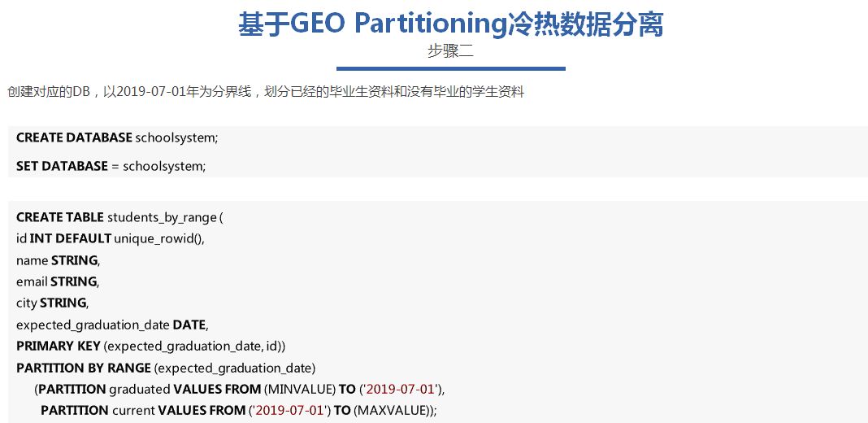Viewport: 868px width, 423px height.
Task: Click the PRIMARY KEY keyword
Action: pyautogui.click(x=59, y=346)
